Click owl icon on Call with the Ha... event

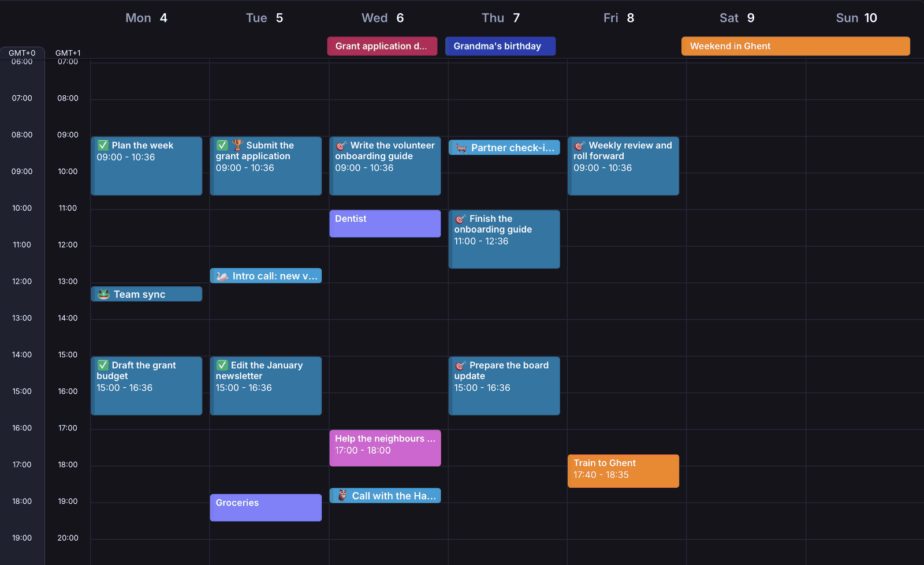point(342,496)
